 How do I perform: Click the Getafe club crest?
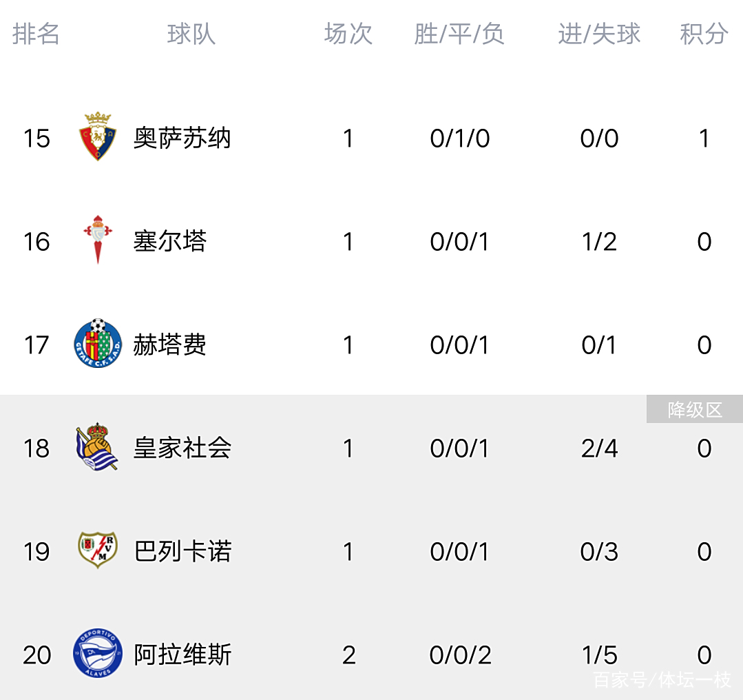[x=98, y=344]
